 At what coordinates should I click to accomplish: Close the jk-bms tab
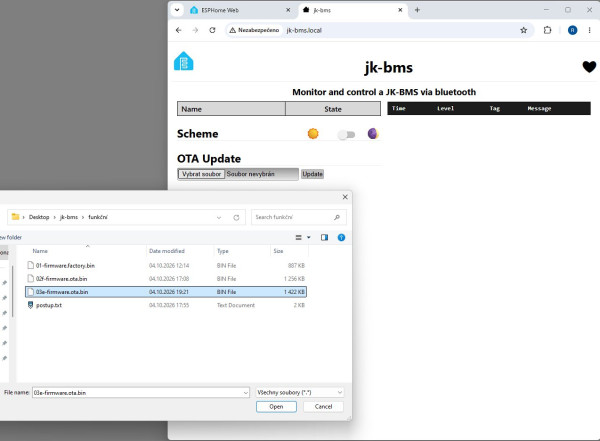(x=400, y=10)
